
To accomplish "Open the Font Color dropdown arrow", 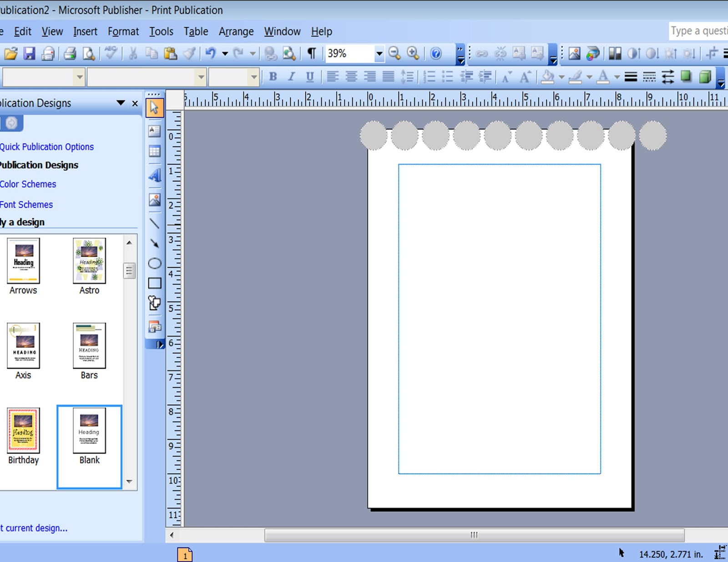I will point(617,76).
